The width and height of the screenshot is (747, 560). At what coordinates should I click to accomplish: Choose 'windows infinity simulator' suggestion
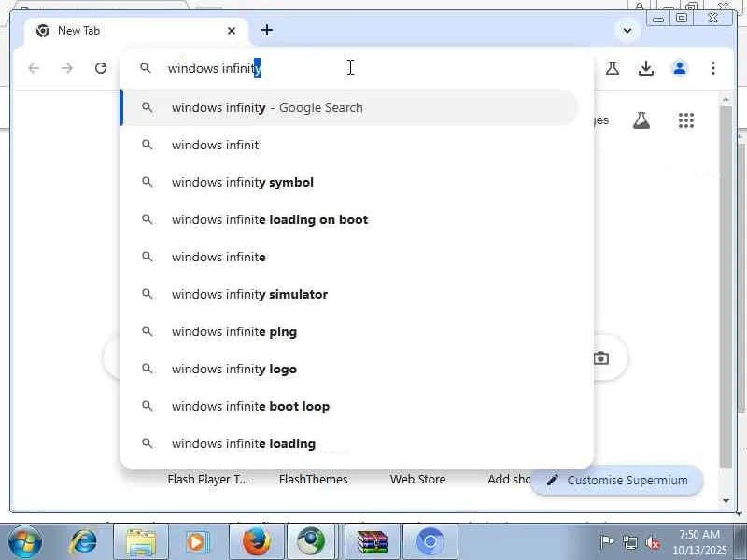point(350,294)
